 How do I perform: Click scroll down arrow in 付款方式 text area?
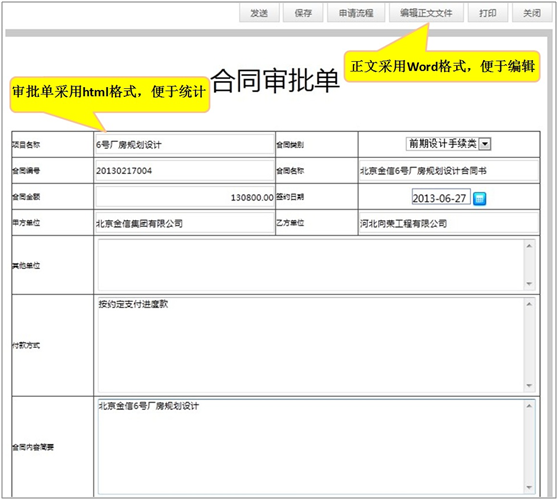point(529,386)
